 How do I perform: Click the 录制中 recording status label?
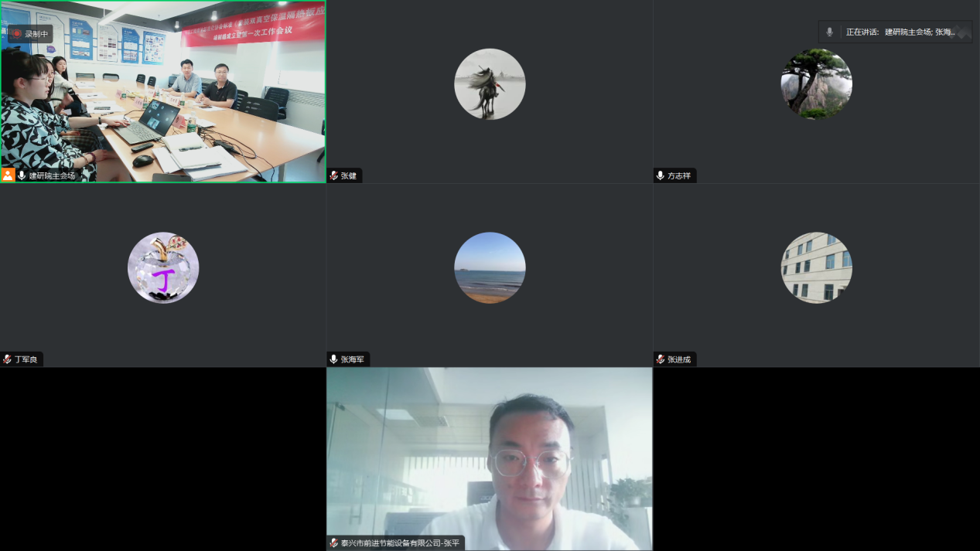(x=36, y=34)
